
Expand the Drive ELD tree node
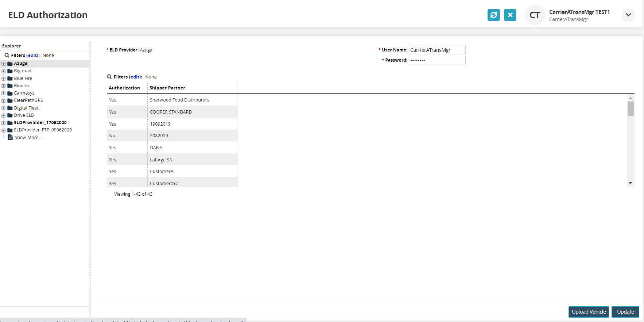(4, 115)
